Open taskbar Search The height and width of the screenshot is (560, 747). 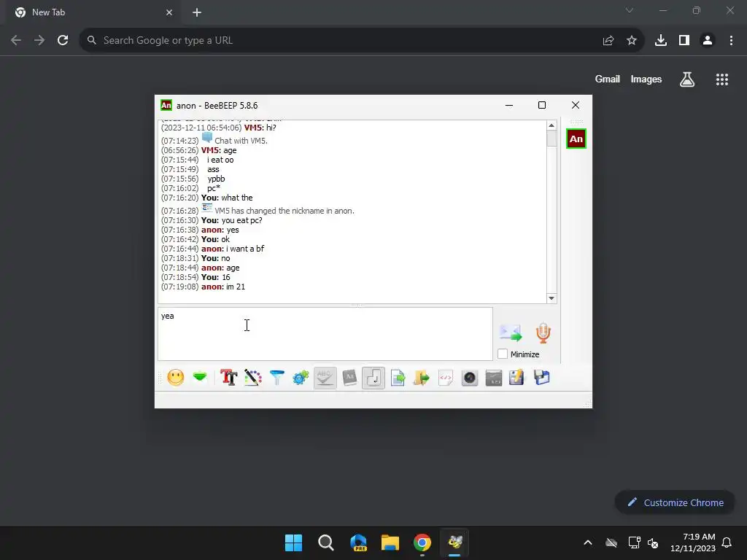(x=326, y=542)
